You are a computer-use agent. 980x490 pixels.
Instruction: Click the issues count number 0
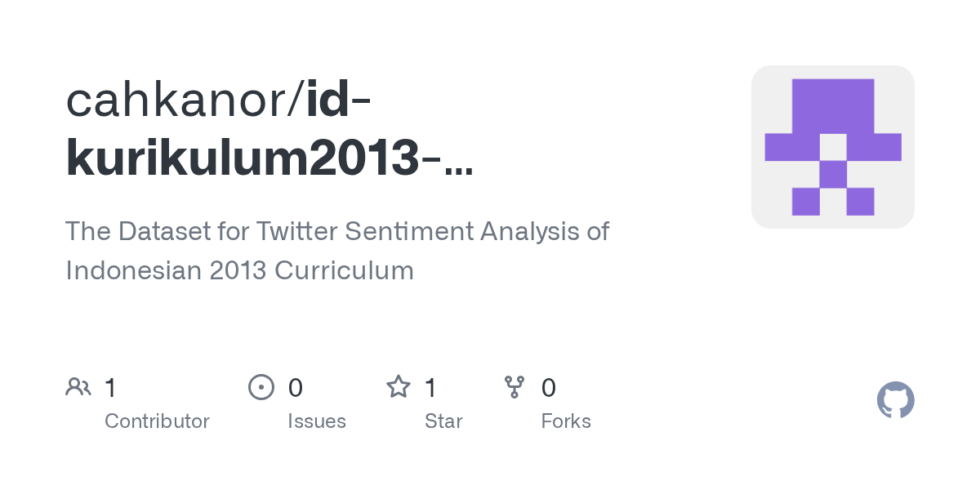[296, 387]
